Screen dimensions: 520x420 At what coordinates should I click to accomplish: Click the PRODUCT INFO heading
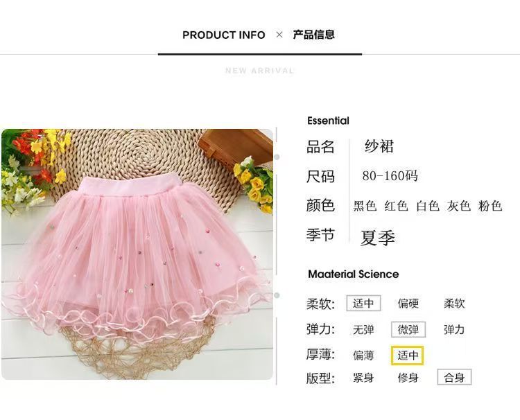224,35
